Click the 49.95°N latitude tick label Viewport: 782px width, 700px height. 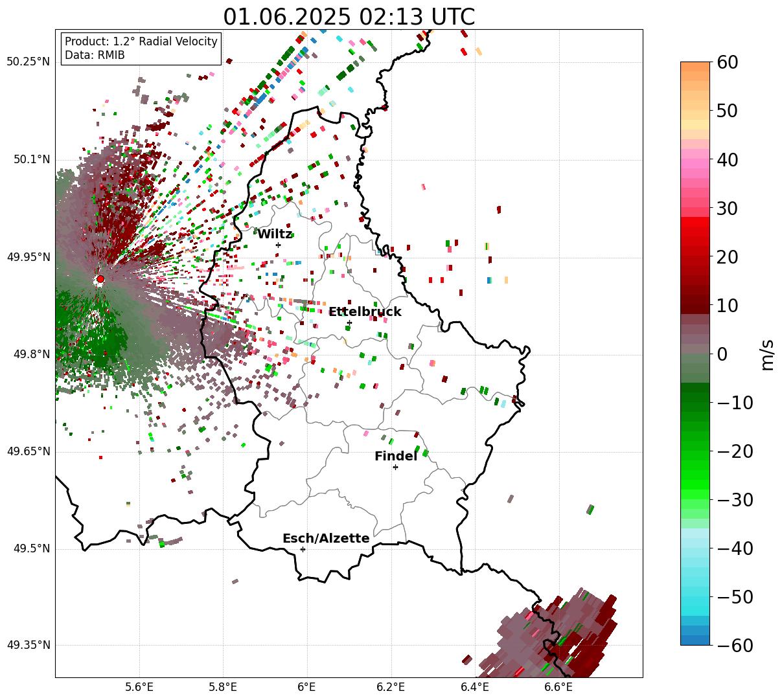[29, 257]
